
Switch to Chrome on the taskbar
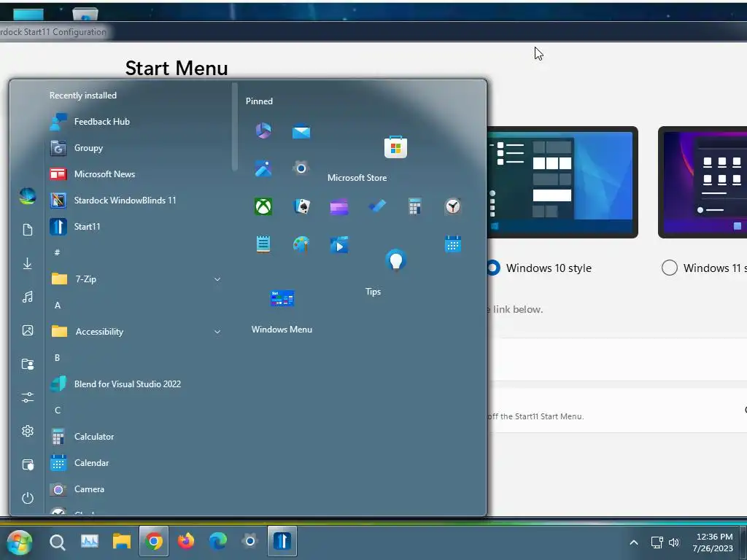point(153,542)
